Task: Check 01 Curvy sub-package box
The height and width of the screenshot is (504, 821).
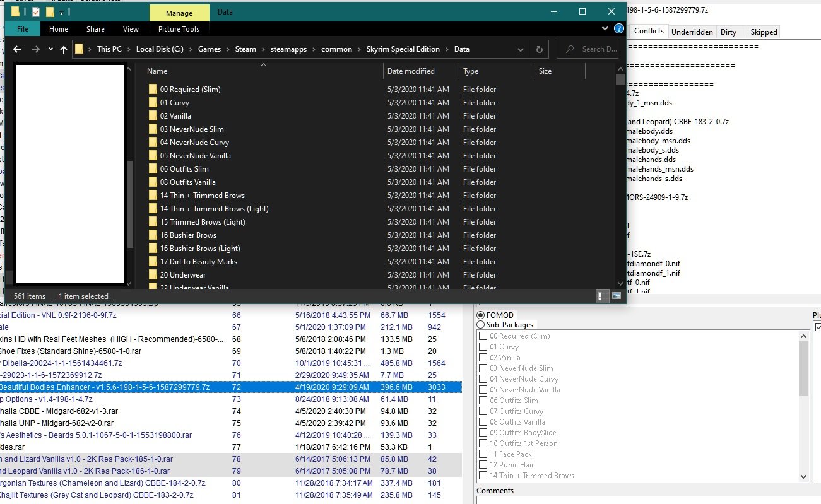Action: [483, 347]
